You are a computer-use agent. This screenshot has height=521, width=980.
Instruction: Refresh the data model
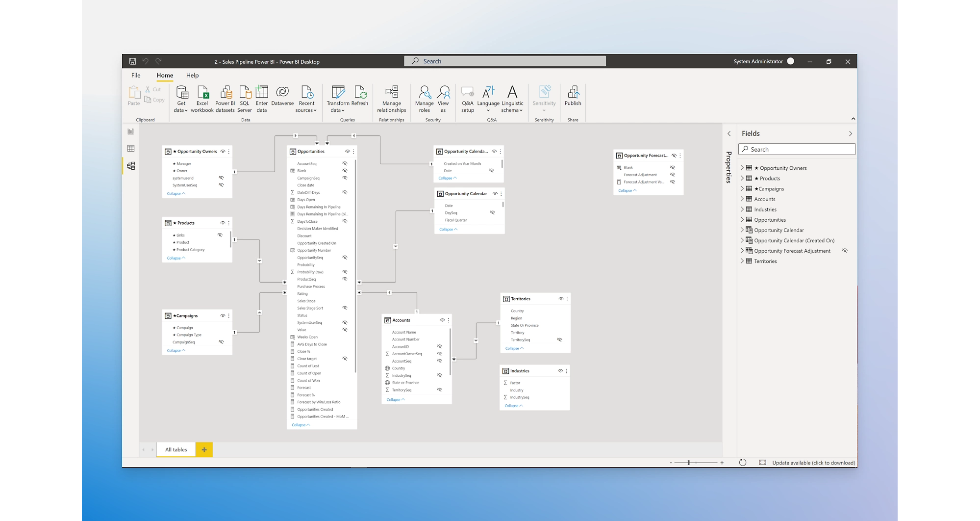(360, 96)
